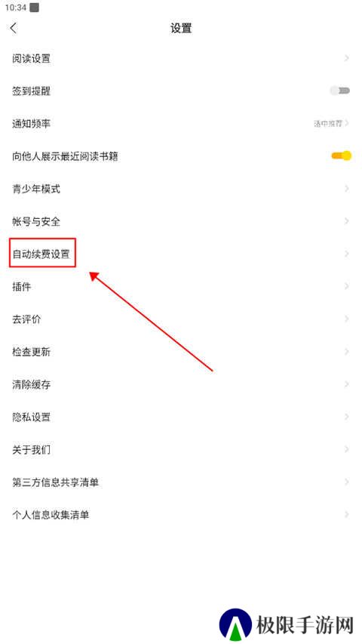Viewport: 362px width, 644px height.
Task: Expand the 自动续费设置 chevron
Action: (347, 254)
